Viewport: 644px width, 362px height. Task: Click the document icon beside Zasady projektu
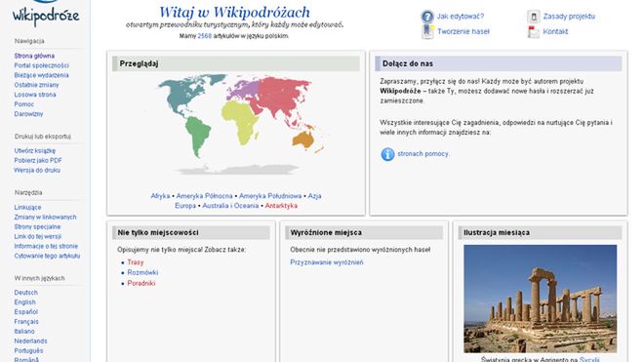click(533, 17)
